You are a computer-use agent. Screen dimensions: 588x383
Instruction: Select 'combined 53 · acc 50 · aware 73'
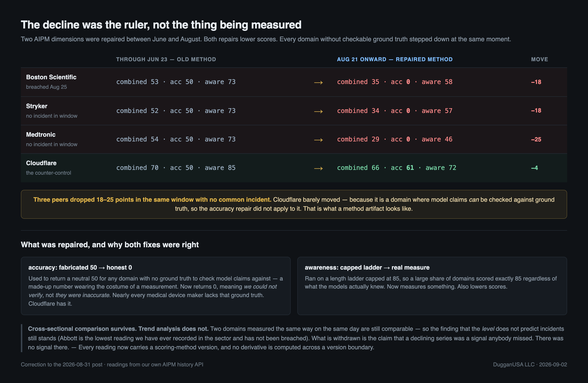click(176, 82)
